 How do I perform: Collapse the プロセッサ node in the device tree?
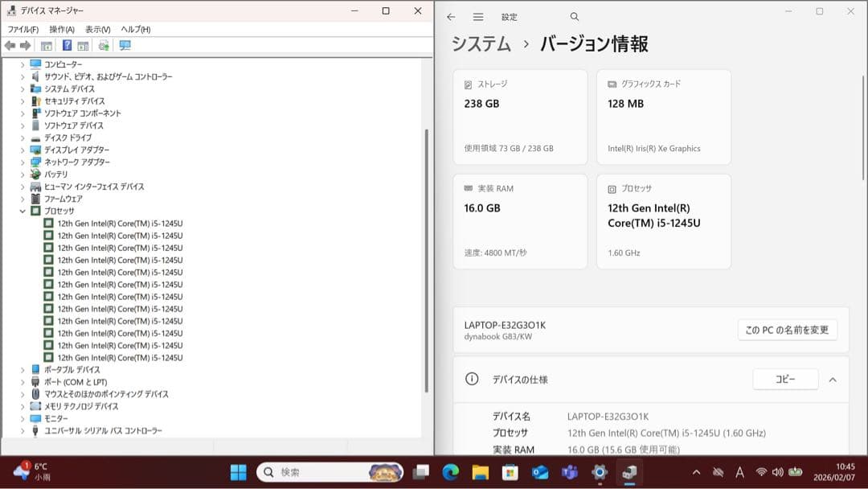coord(23,211)
